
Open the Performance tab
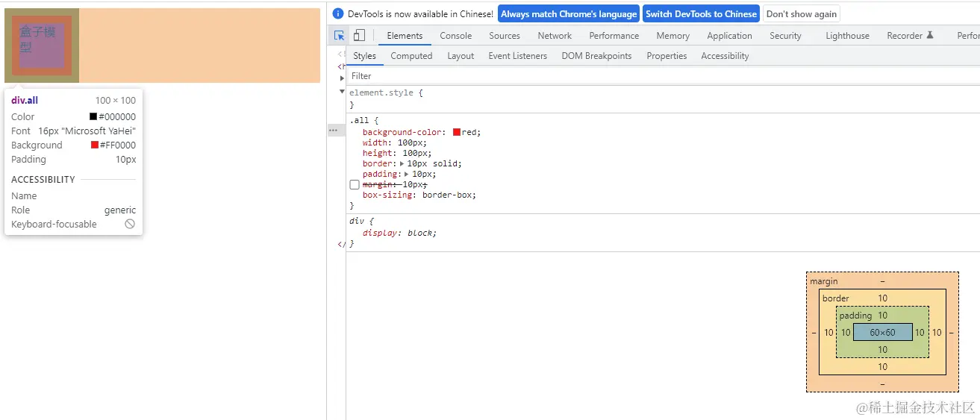coord(614,36)
